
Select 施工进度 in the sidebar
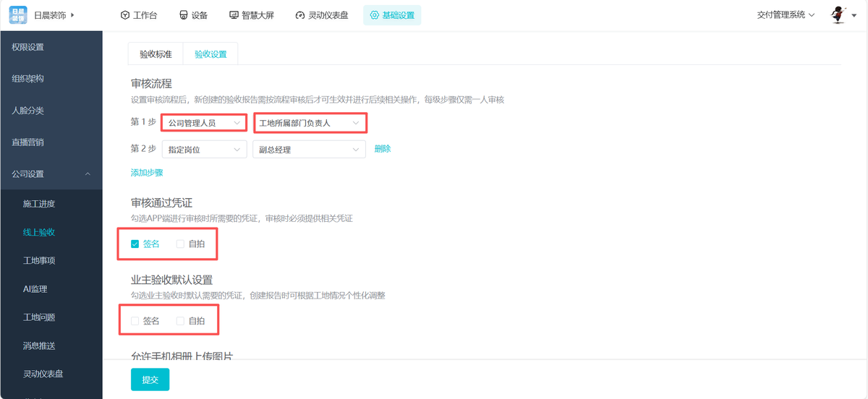coord(39,204)
